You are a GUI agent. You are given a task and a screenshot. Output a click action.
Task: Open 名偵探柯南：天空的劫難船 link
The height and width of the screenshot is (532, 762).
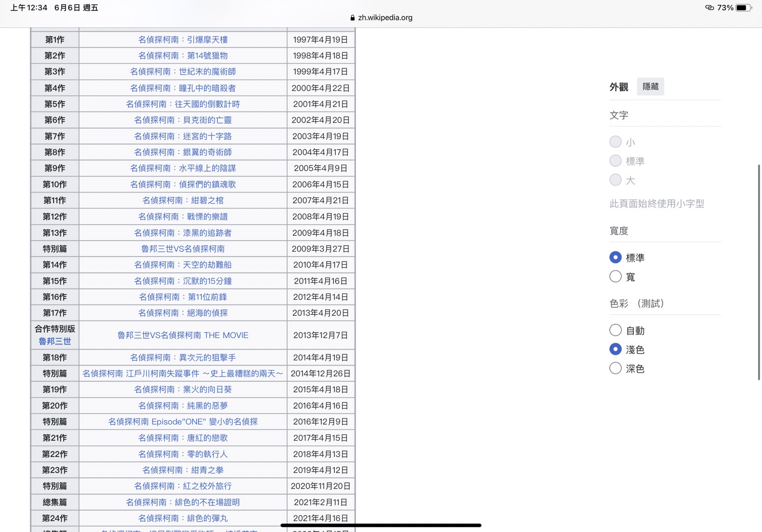183,265
